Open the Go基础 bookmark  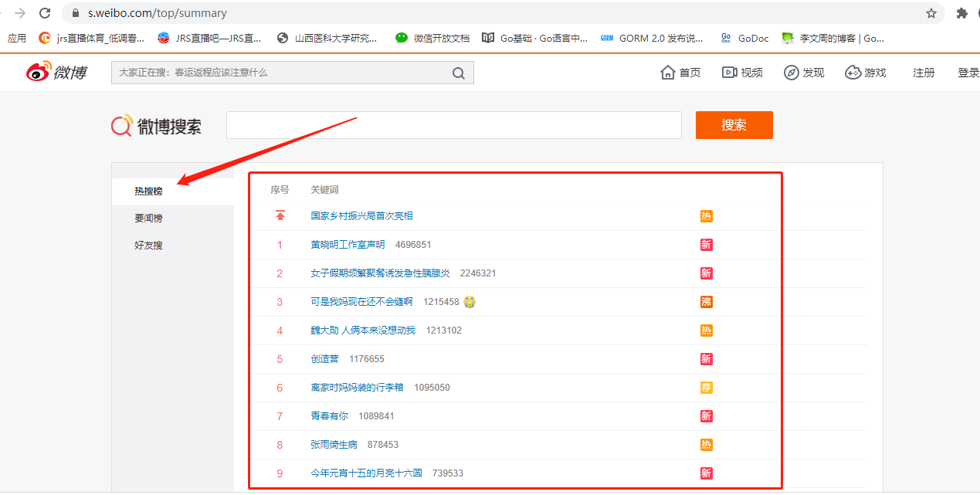tap(534, 38)
